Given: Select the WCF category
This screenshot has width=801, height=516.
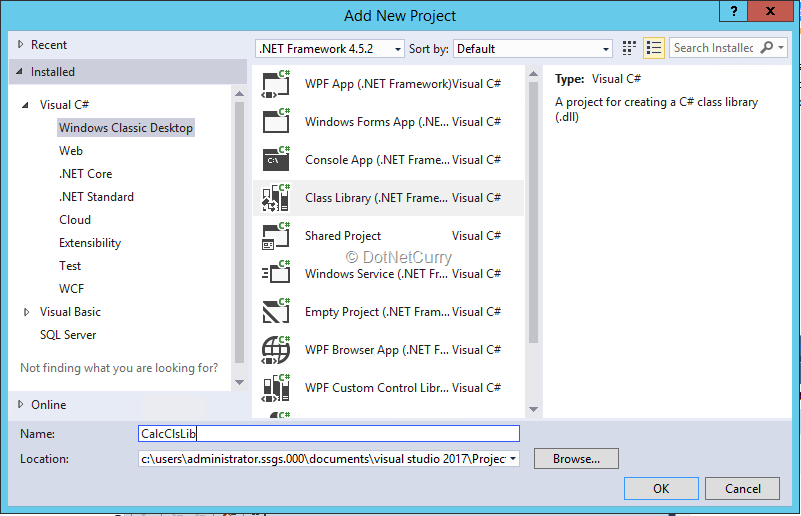Looking at the screenshot, I should coord(71,289).
